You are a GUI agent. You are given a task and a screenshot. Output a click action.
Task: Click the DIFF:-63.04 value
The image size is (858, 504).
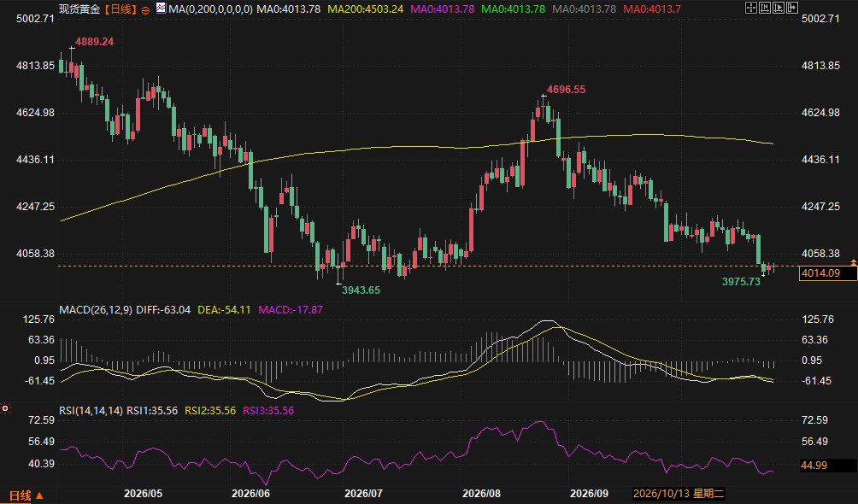pos(163,310)
